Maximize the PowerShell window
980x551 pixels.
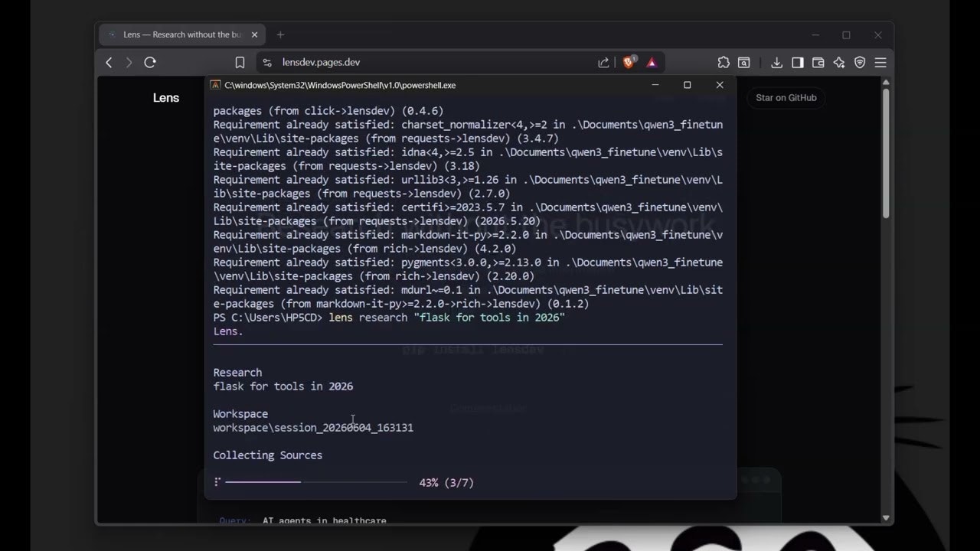[x=688, y=85]
